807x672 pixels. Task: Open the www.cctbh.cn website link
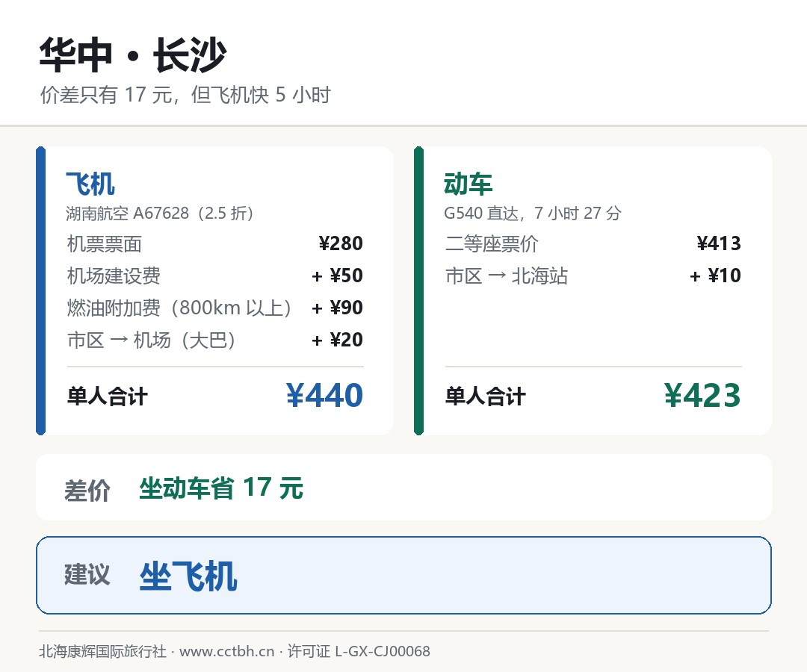coord(227,651)
